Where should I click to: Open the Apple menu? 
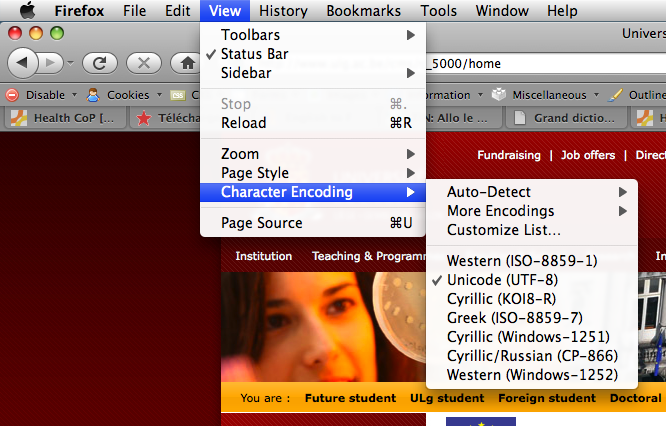point(28,10)
